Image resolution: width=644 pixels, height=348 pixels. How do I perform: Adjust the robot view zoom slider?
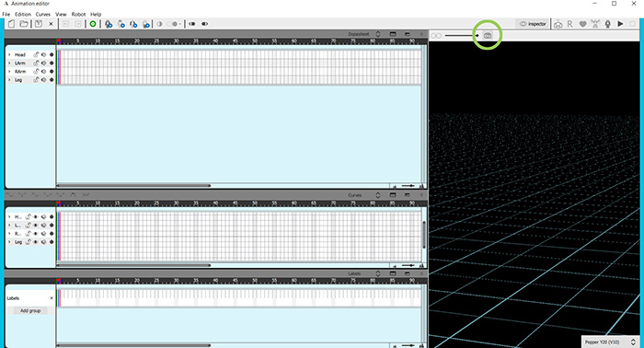[462, 36]
